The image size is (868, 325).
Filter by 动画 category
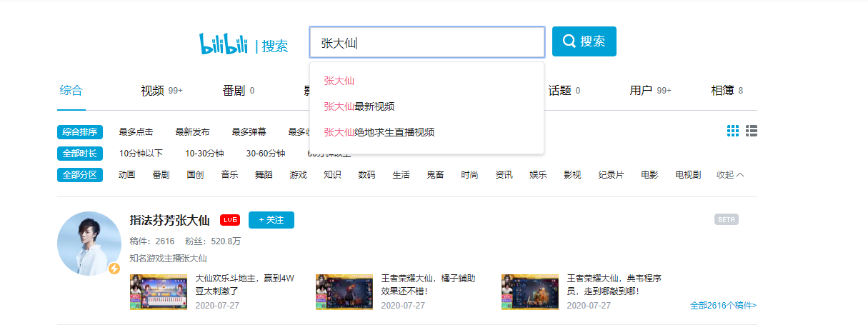(127, 175)
